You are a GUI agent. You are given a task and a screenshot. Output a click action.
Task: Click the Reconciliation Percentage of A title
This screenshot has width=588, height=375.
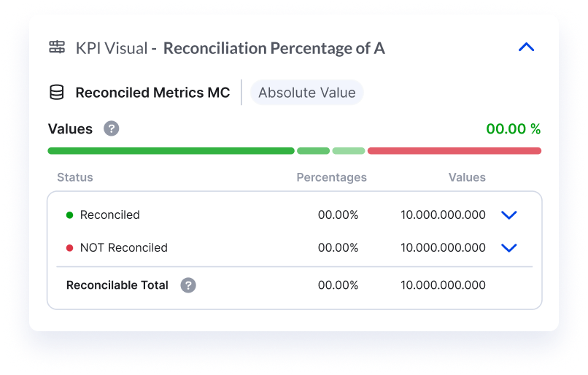click(x=274, y=48)
